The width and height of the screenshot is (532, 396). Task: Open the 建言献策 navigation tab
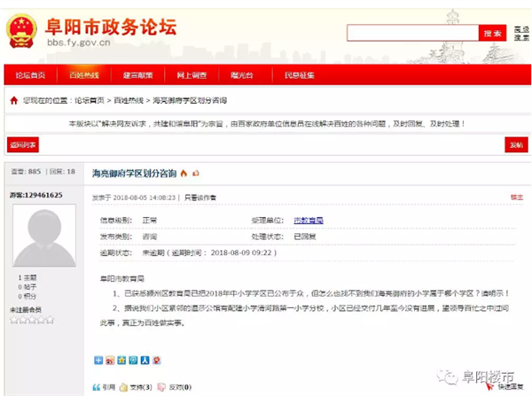(138, 76)
